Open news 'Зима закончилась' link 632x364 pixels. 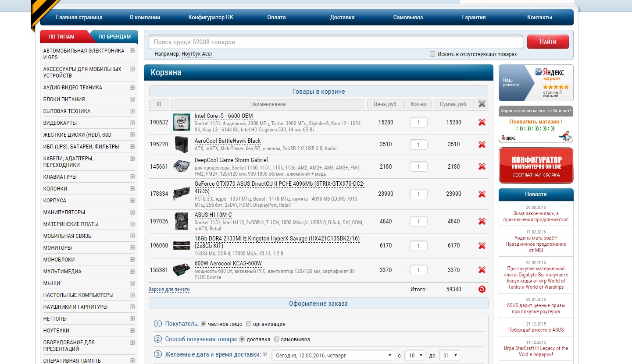(x=536, y=216)
